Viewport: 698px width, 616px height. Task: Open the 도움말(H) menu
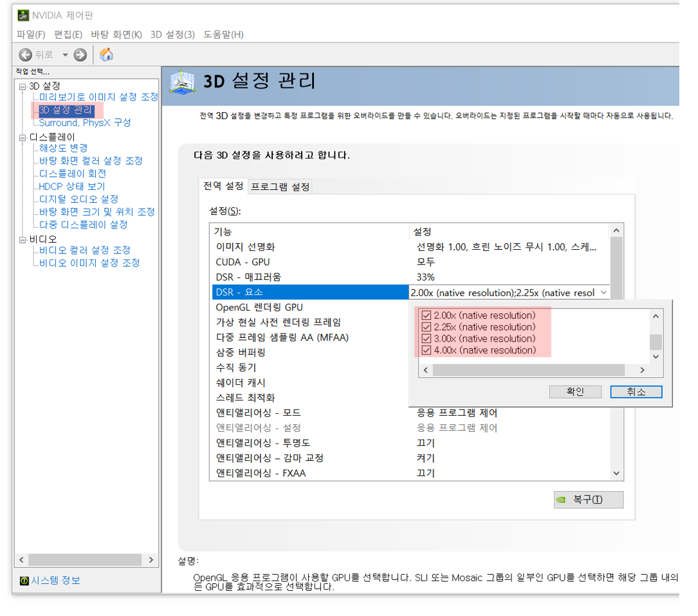pos(223,35)
